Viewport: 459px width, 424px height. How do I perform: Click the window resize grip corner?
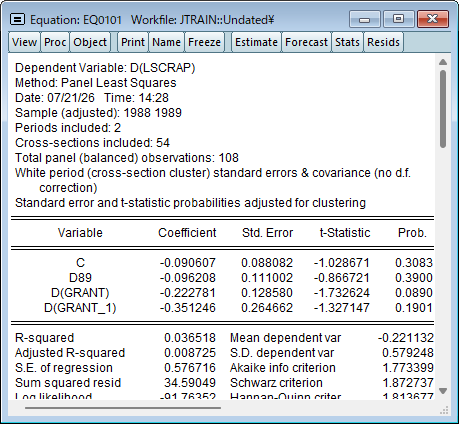(444, 410)
